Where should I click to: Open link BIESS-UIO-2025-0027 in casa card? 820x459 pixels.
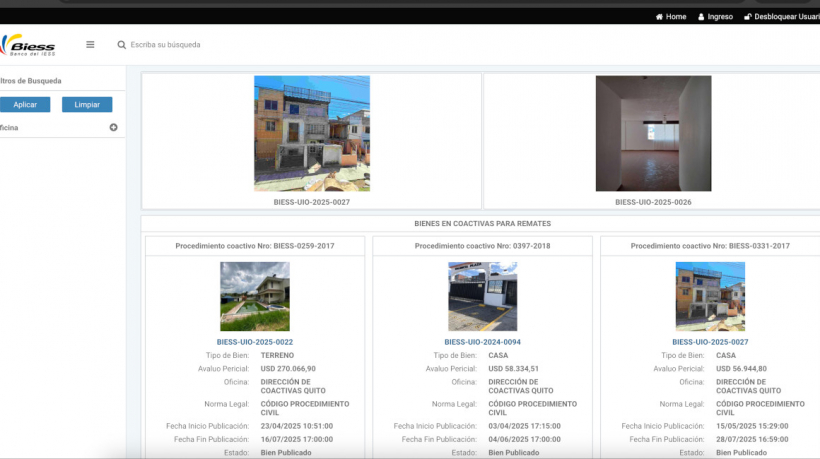coord(710,342)
